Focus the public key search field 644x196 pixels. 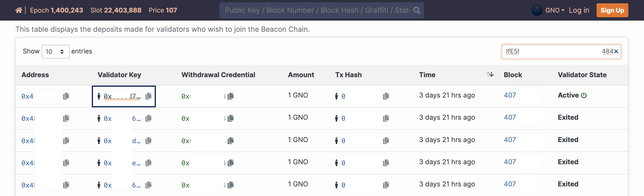(x=317, y=10)
